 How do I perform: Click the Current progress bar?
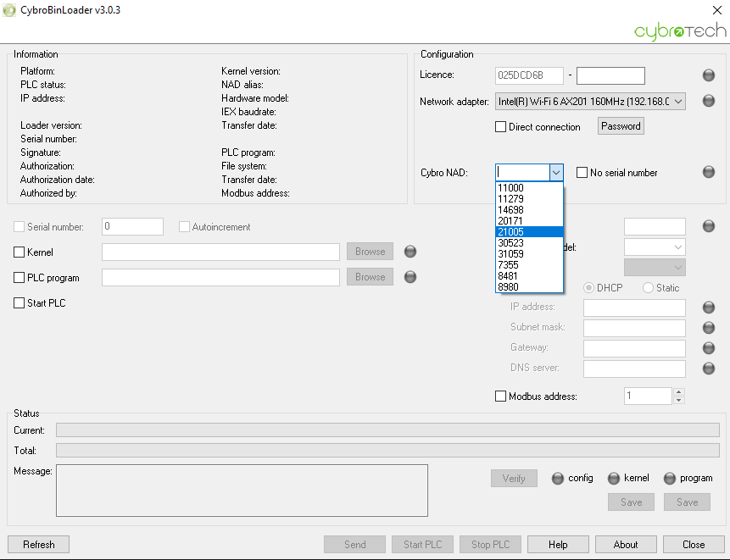point(387,430)
